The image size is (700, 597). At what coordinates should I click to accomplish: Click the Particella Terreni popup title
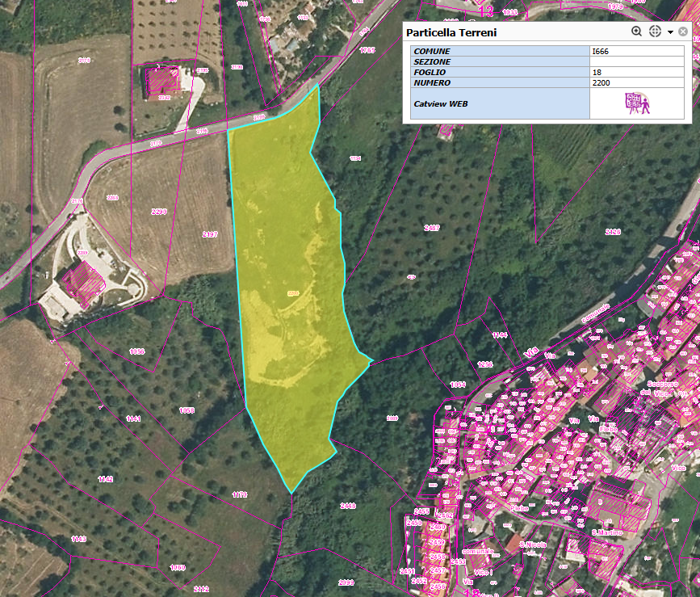[451, 32]
